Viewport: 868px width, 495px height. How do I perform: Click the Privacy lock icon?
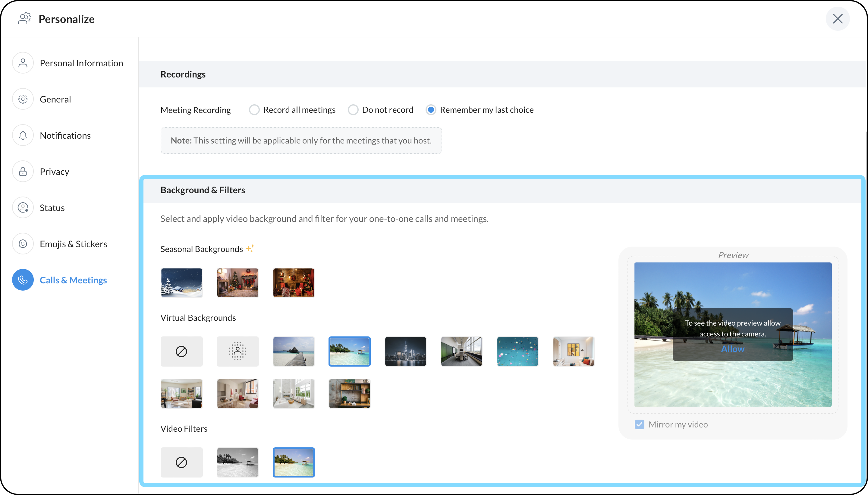(23, 171)
